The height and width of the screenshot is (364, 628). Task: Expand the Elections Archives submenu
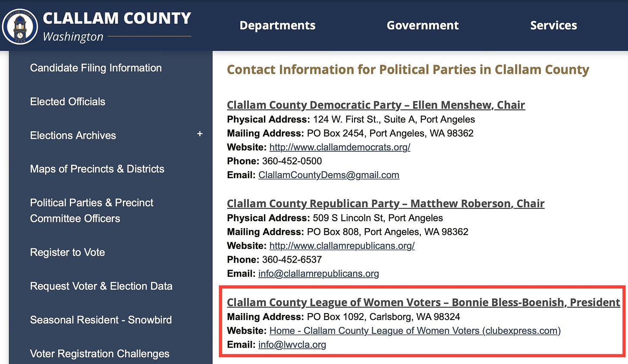coord(200,134)
